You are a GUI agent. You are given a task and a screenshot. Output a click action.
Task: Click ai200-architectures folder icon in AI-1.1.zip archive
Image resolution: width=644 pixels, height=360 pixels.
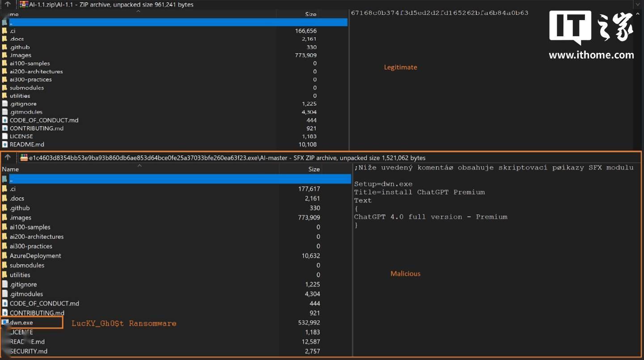point(4,71)
